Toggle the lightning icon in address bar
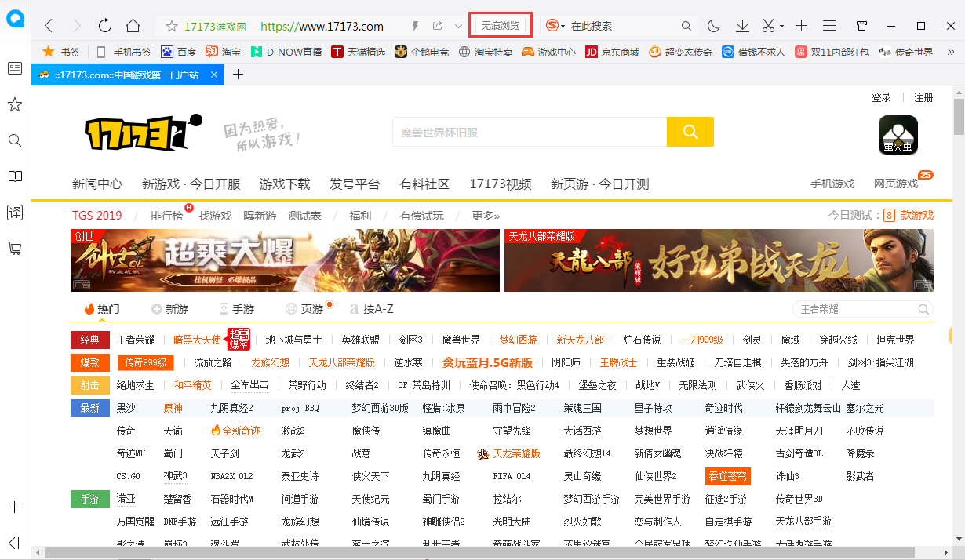The width and height of the screenshot is (965, 560). pyautogui.click(x=414, y=26)
